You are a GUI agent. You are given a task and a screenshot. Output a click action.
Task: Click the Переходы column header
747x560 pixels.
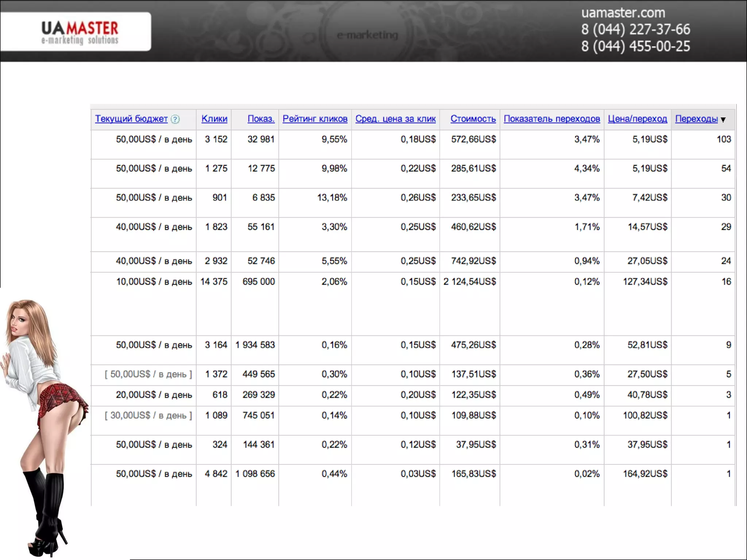click(x=696, y=119)
